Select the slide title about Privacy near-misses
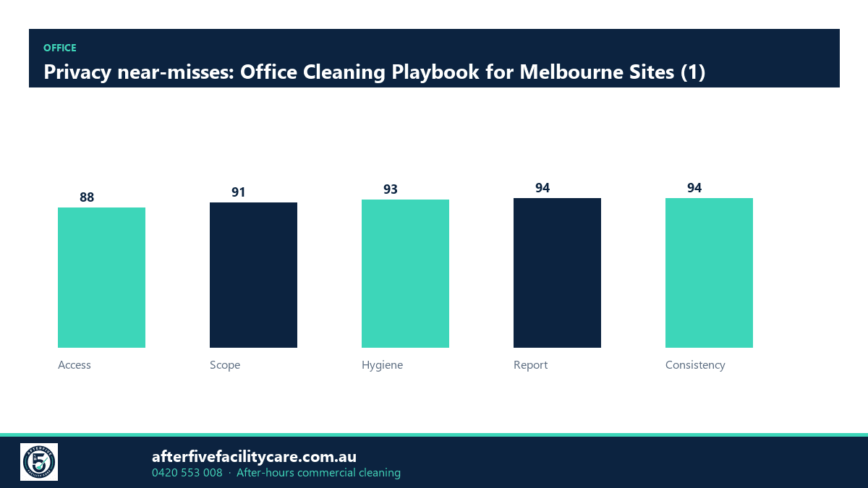The height and width of the screenshot is (488, 868). point(374,72)
